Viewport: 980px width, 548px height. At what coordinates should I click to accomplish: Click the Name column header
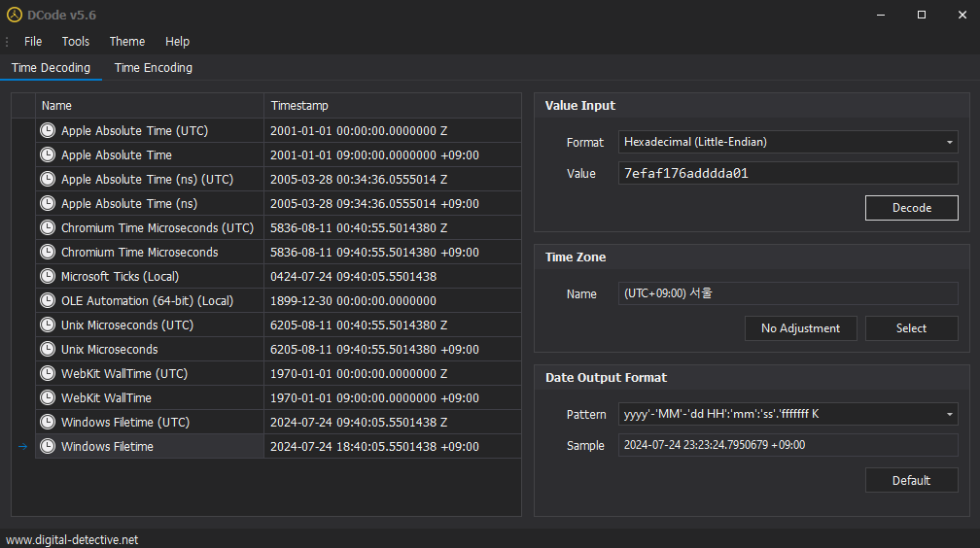tap(150, 106)
